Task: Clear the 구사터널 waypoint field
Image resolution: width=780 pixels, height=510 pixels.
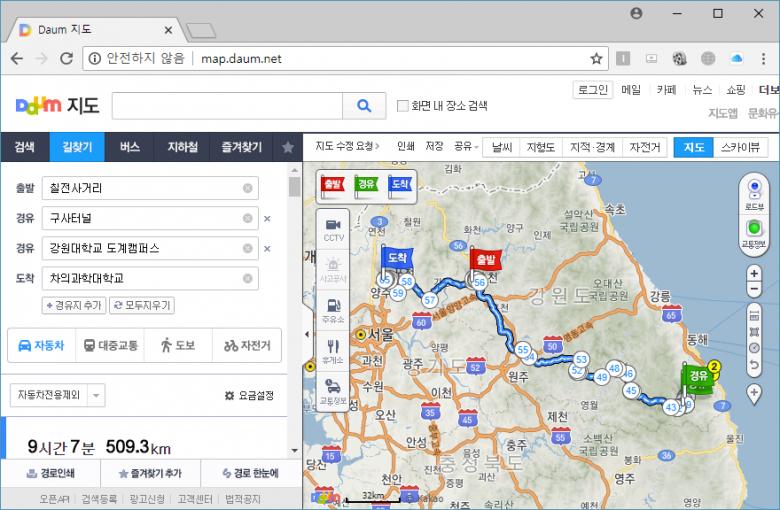Action: coord(247,218)
